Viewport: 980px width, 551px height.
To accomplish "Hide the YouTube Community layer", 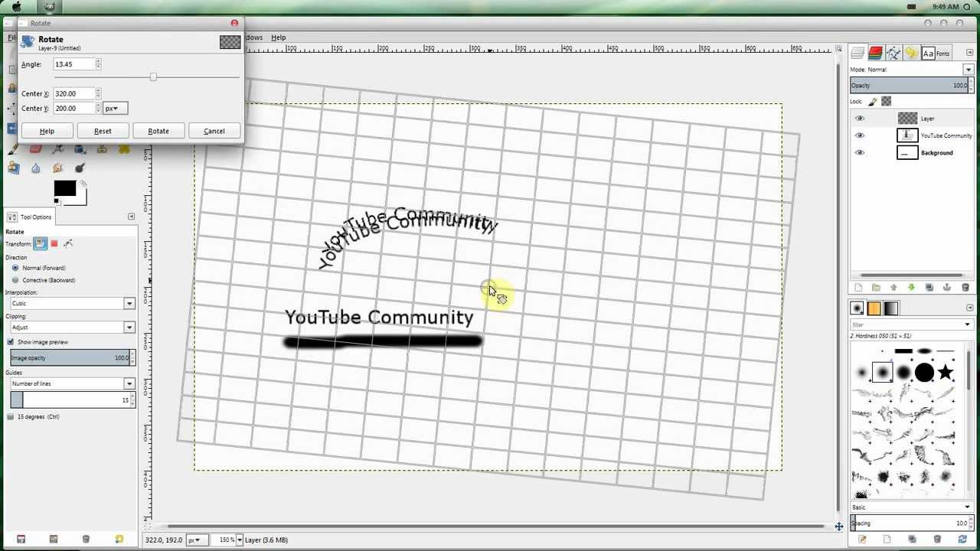I will click(x=859, y=135).
